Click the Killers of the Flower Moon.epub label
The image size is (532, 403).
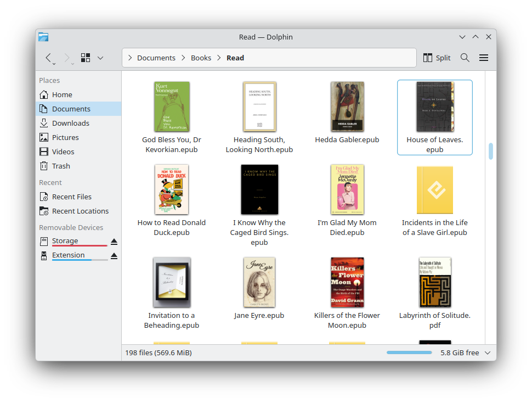click(x=347, y=320)
